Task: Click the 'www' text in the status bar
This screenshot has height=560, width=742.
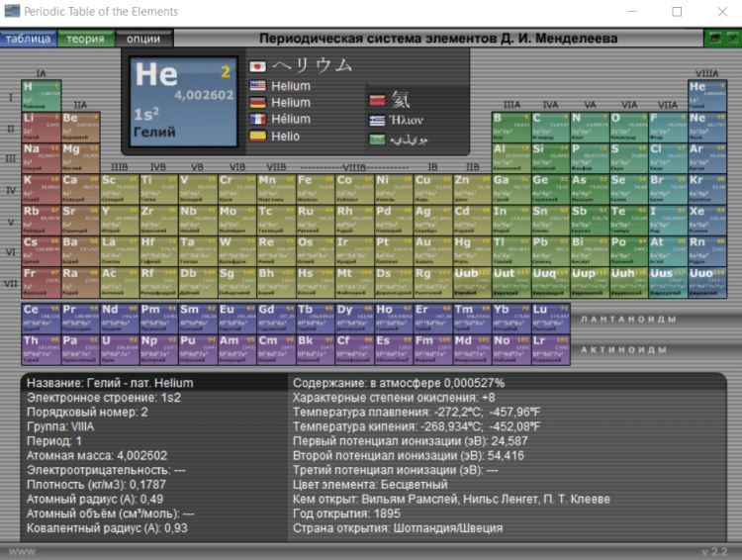Action: (22, 551)
